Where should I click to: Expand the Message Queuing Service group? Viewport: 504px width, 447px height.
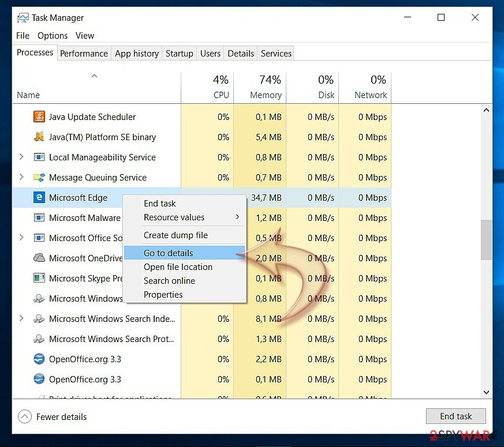[21, 177]
